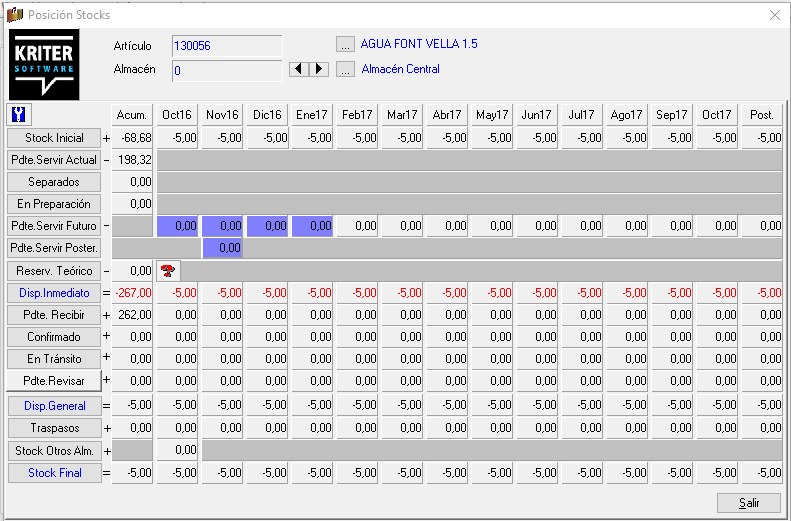Click the Jul17 column header
This screenshot has height=521, width=791.
[x=582, y=115]
